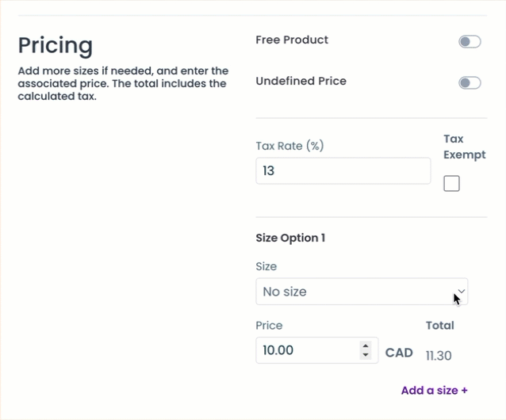The image size is (506, 420).
Task: Click the Size Option 1 heading
Action: point(290,238)
